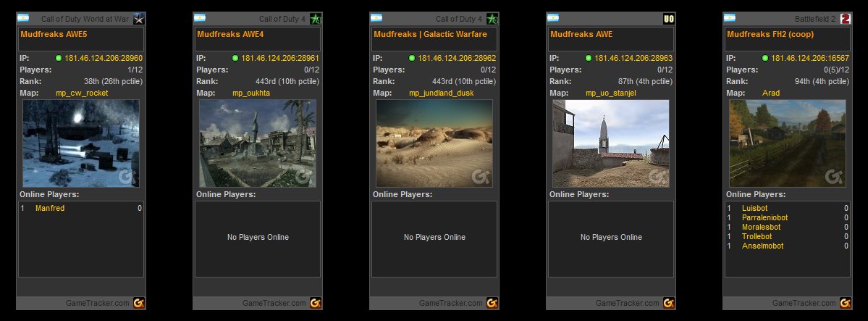Click GameTracker.com text under Galactic Warfare

click(450, 304)
